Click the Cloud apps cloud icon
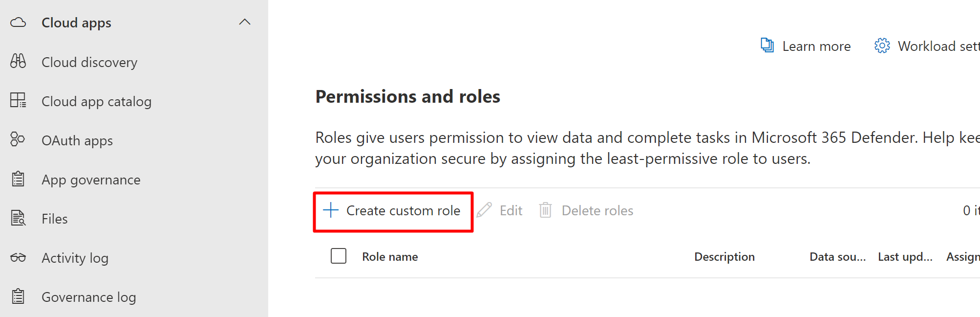This screenshot has height=317, width=980. click(x=18, y=23)
